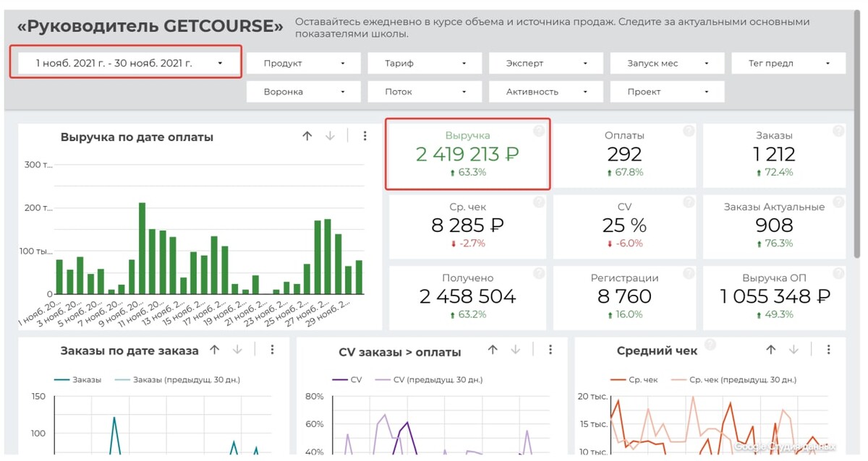Open three-dot menu of CV заказы > оплаты

(550, 350)
